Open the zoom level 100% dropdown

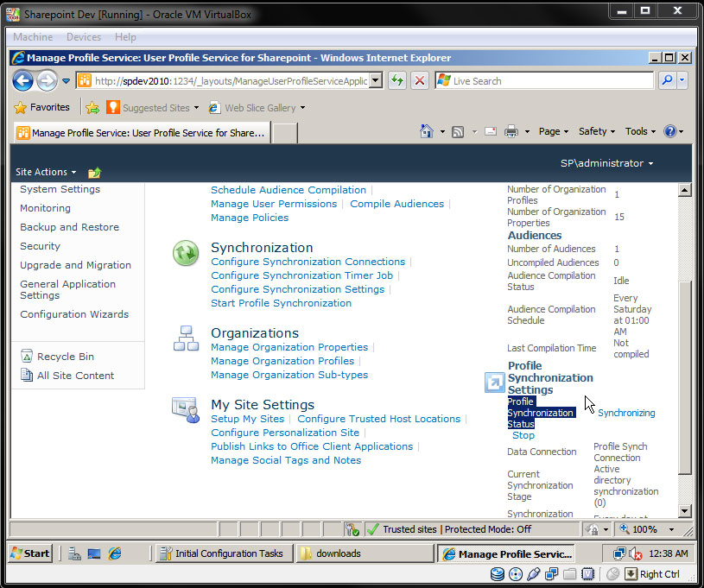pyautogui.click(x=672, y=529)
